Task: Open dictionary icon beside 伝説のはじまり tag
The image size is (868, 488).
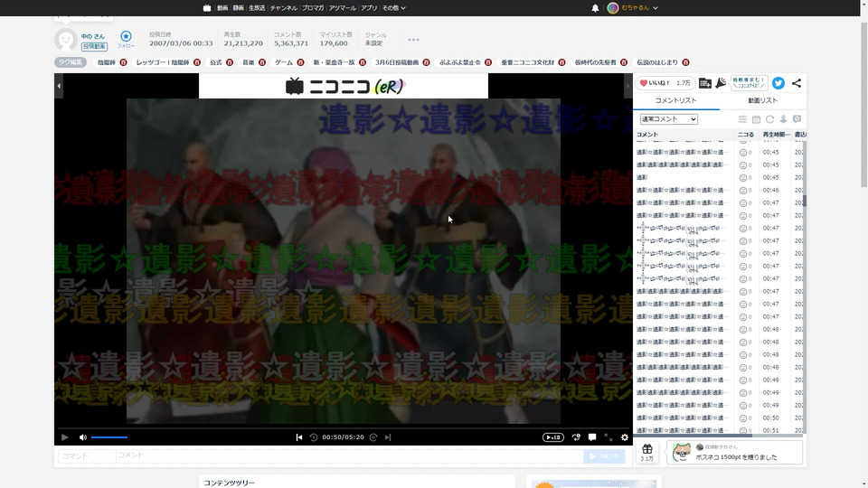Action: click(686, 62)
